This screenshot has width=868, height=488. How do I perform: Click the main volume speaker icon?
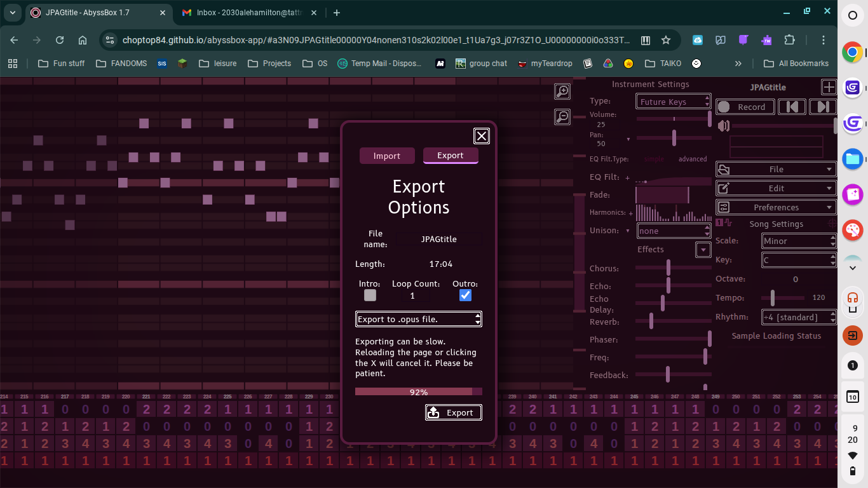[x=723, y=126]
